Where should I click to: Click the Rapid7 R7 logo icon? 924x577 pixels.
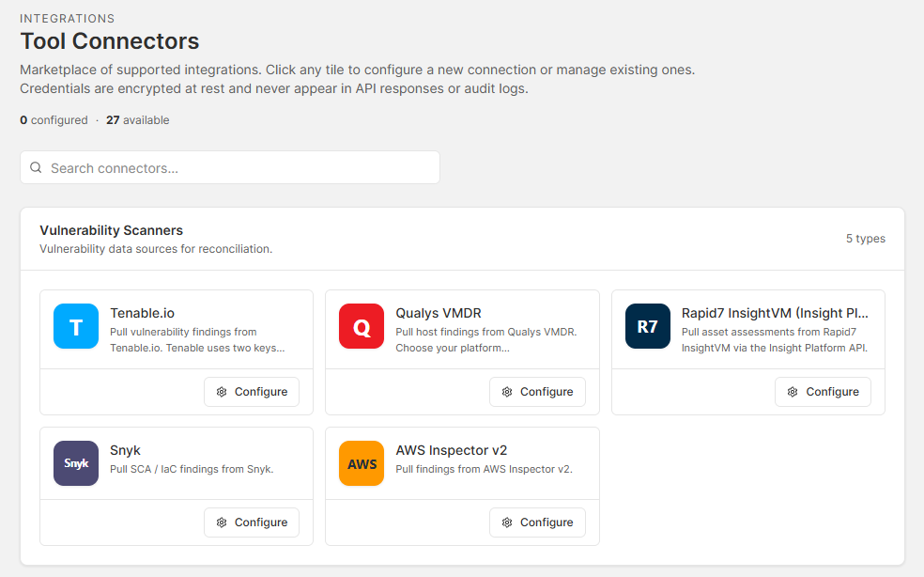tap(648, 326)
